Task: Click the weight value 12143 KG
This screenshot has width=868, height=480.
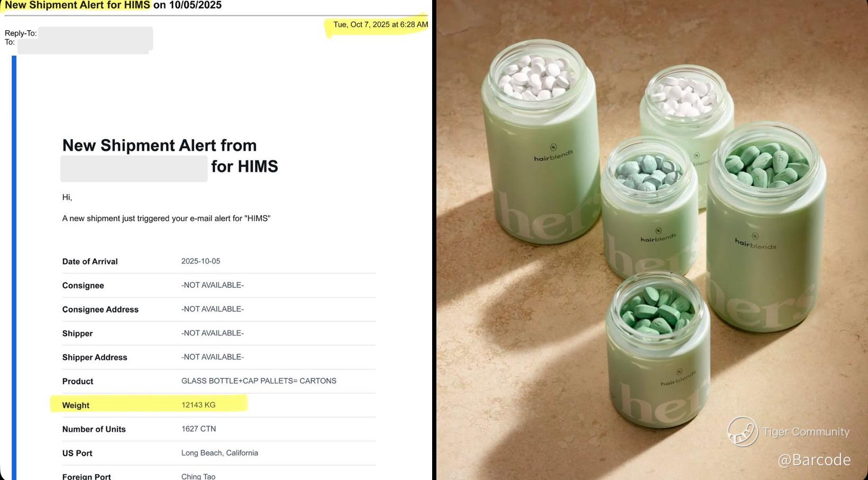Action: [x=198, y=405]
